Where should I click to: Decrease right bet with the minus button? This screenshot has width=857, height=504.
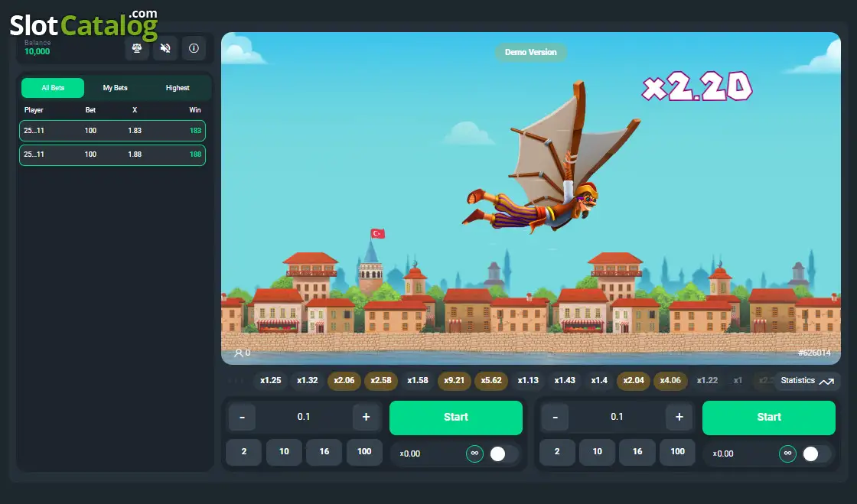click(556, 417)
